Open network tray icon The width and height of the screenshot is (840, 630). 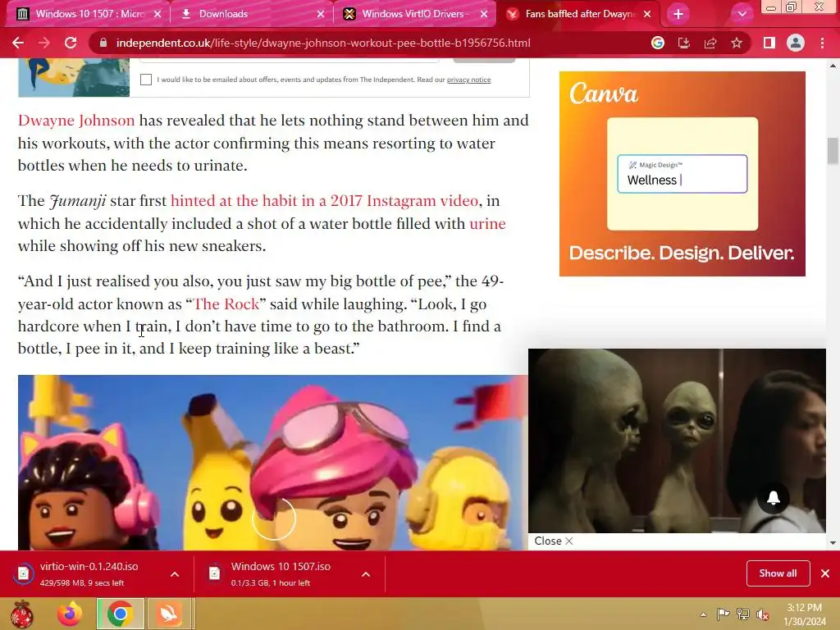[x=743, y=614]
